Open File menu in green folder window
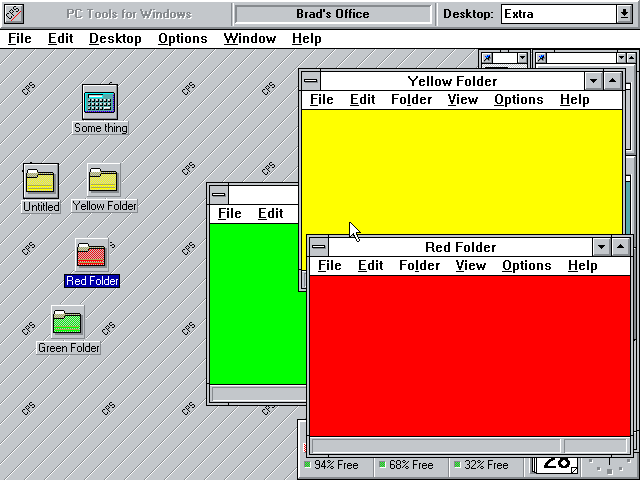 229,213
